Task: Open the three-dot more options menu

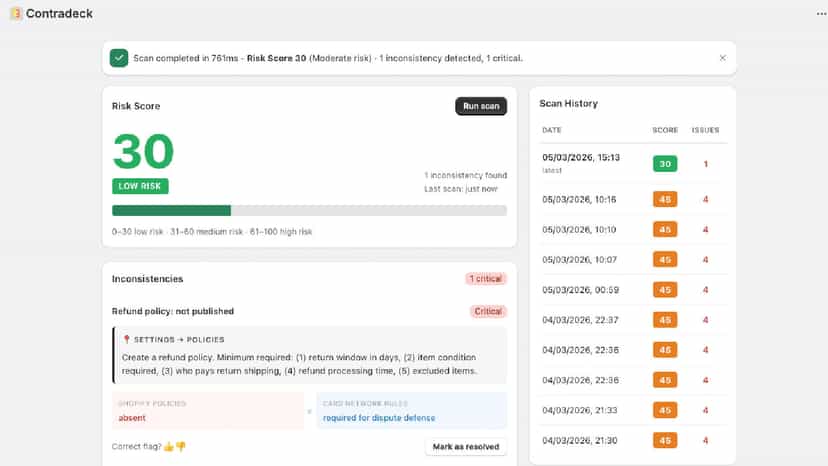Action: [x=821, y=14]
